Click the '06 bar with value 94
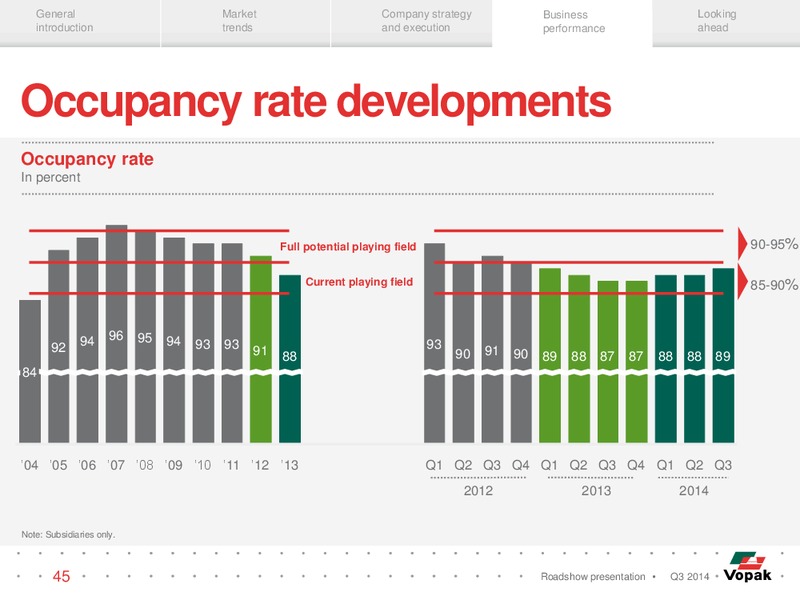The width and height of the screenshot is (800, 600). 87,340
